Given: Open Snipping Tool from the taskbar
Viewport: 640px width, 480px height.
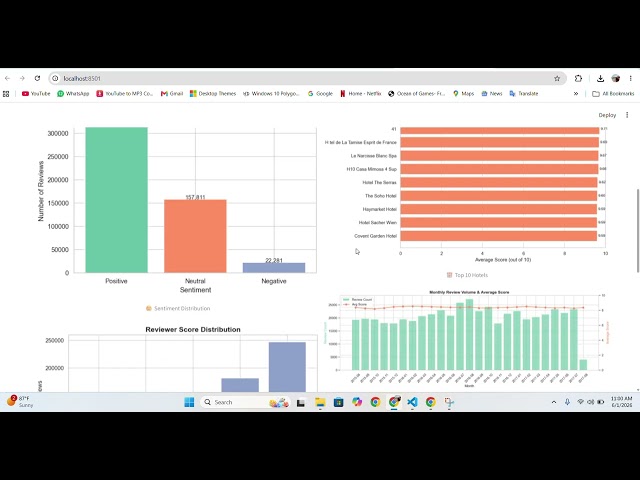Looking at the screenshot, I should [x=449, y=402].
